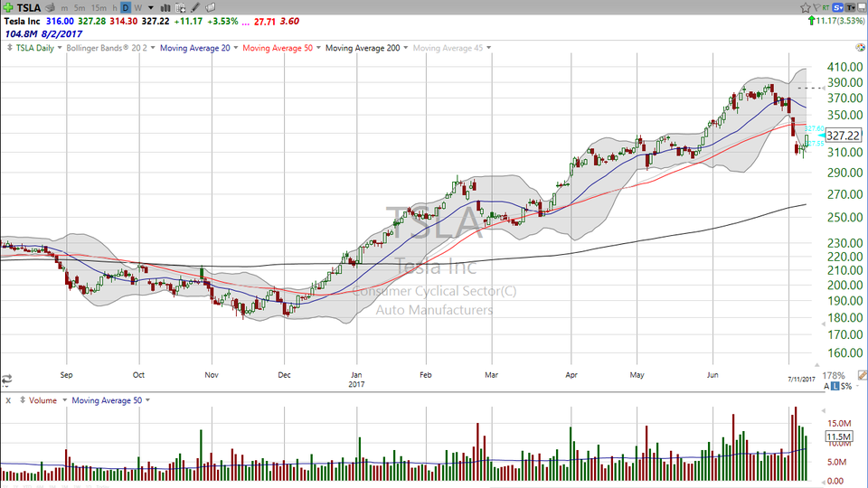Add TSLA to favorites with star icon
The height and width of the screenshot is (488, 868).
pyautogui.click(x=806, y=8)
